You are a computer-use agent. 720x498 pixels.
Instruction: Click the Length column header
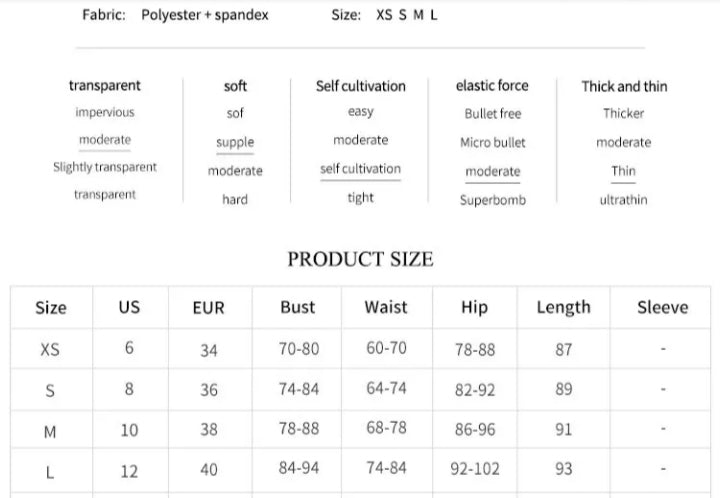click(x=563, y=307)
